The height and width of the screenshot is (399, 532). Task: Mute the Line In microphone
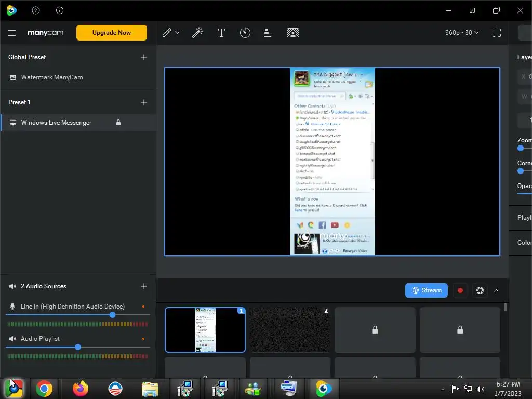tap(12, 307)
